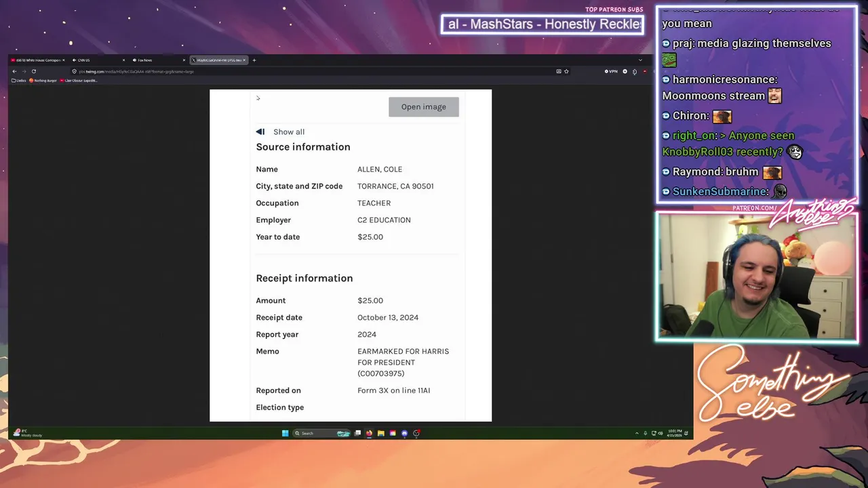868x488 pixels.
Task: Click the Firefox icon on the taskbar
Action: coord(369,433)
